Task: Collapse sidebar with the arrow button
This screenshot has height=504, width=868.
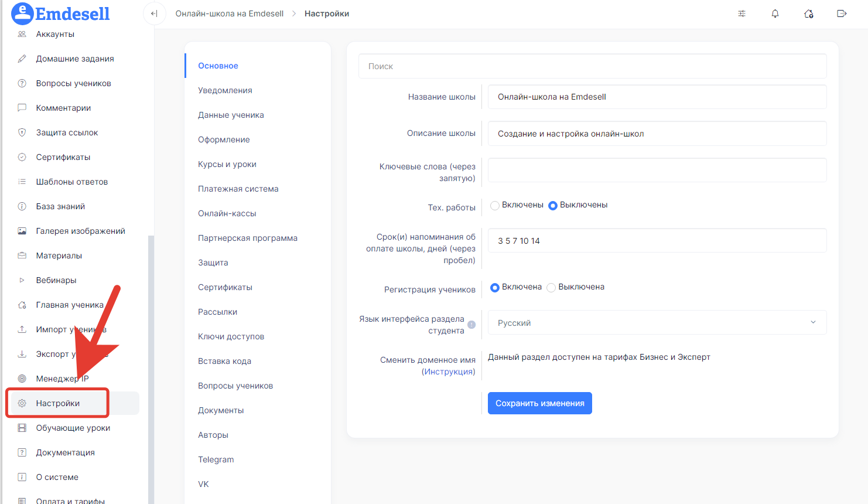Action: [154, 13]
